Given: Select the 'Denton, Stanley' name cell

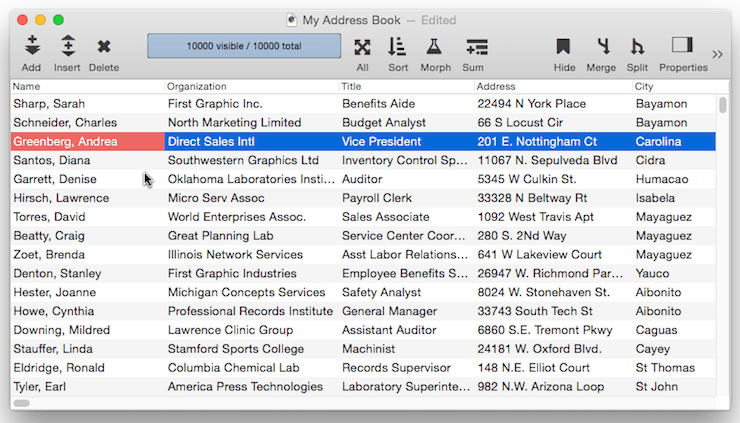Looking at the screenshot, I should click(x=87, y=274).
